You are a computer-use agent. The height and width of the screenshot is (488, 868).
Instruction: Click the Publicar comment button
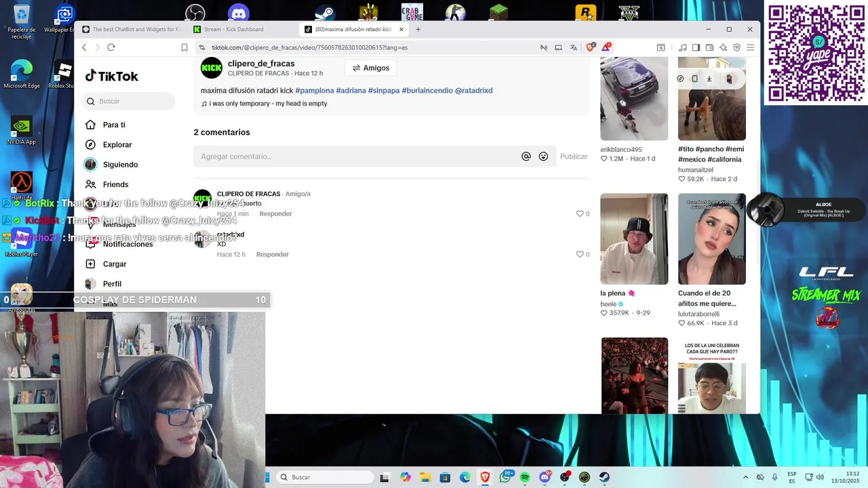574,157
